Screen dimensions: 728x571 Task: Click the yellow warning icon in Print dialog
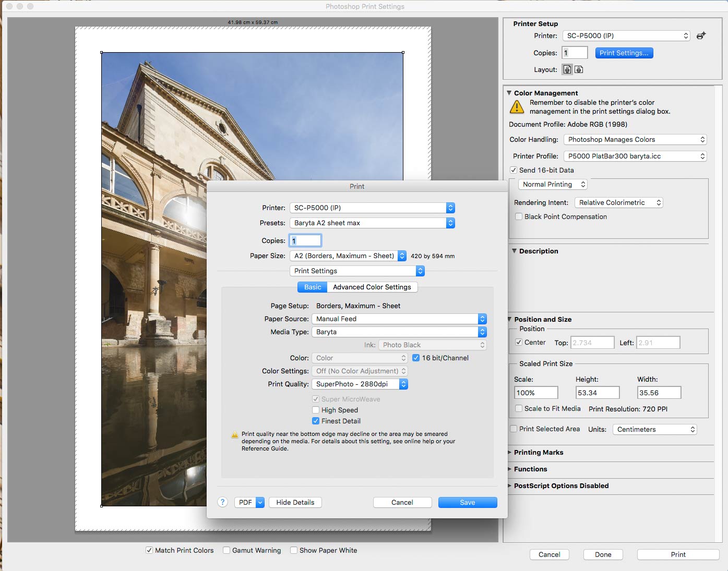[x=235, y=435]
